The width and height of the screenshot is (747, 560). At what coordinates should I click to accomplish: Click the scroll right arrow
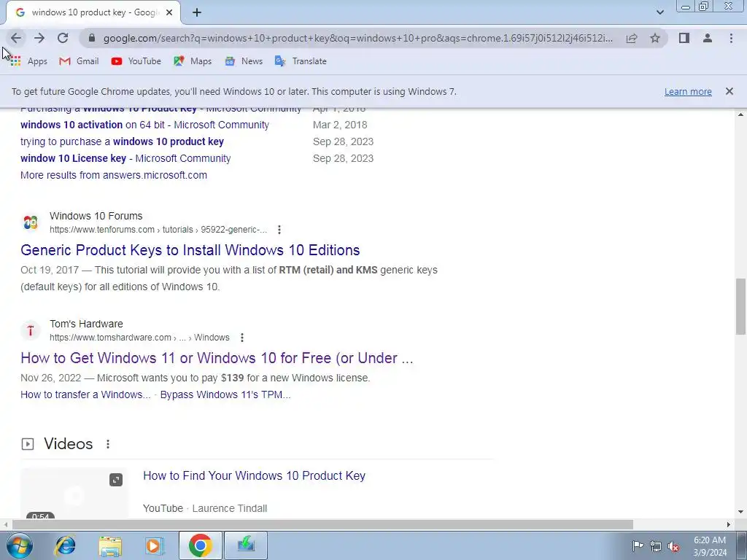729,525
